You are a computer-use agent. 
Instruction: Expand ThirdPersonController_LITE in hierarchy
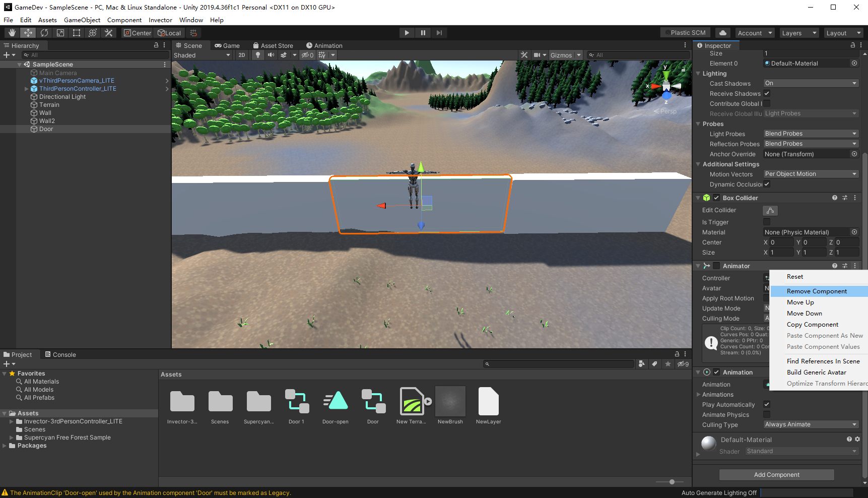pyautogui.click(x=26, y=89)
